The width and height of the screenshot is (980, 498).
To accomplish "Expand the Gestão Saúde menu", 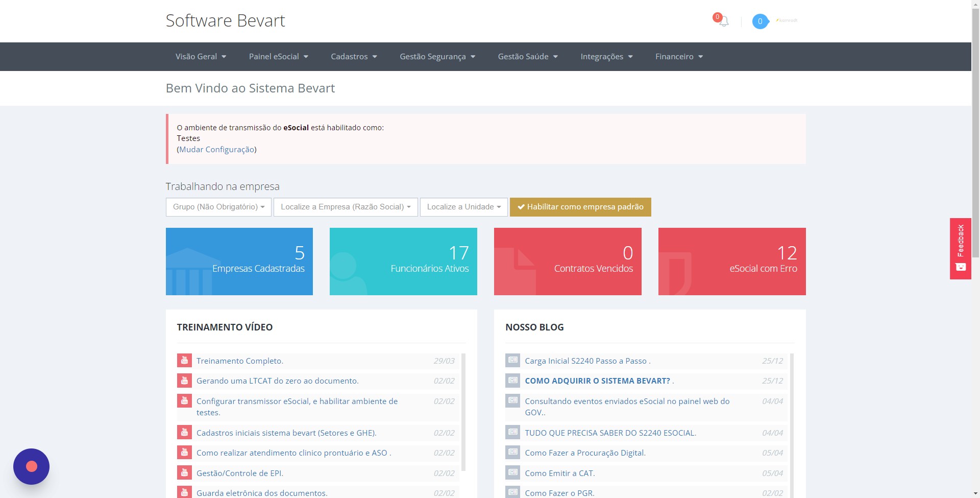I will (x=528, y=57).
